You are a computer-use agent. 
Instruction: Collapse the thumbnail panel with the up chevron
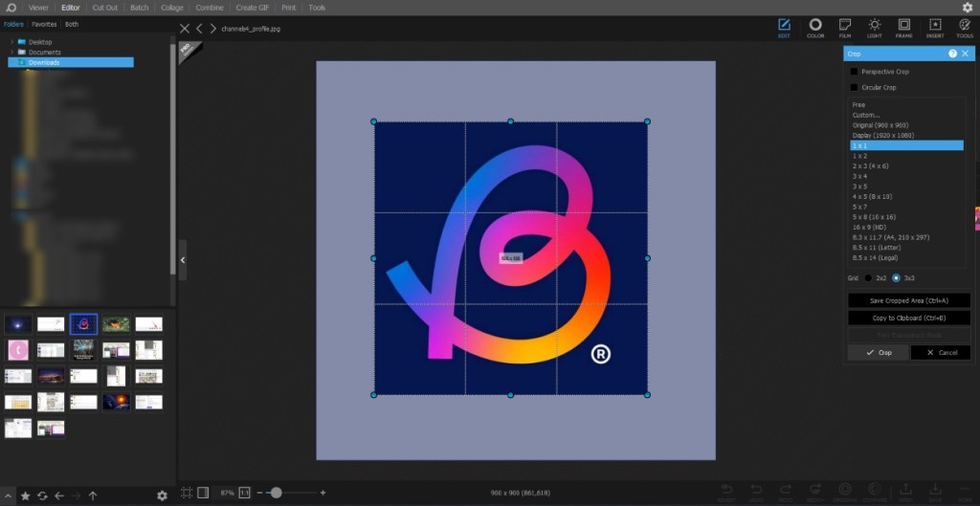tap(7, 495)
